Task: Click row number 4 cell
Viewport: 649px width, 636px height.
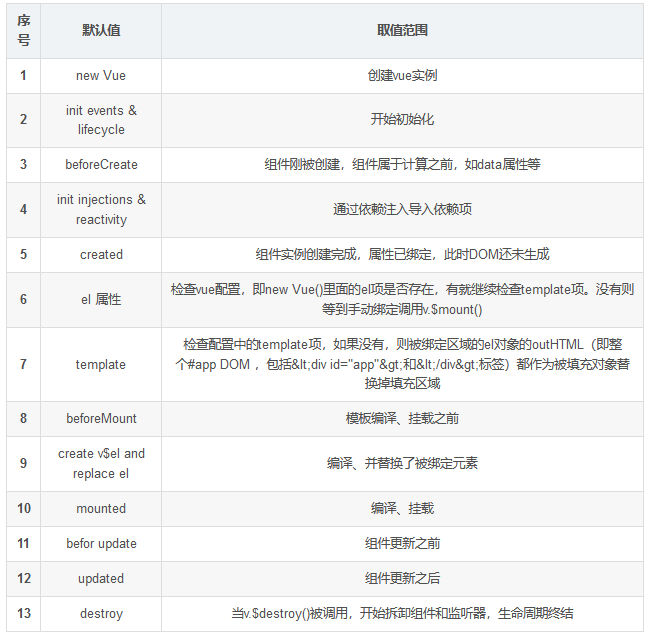Action: tap(24, 210)
